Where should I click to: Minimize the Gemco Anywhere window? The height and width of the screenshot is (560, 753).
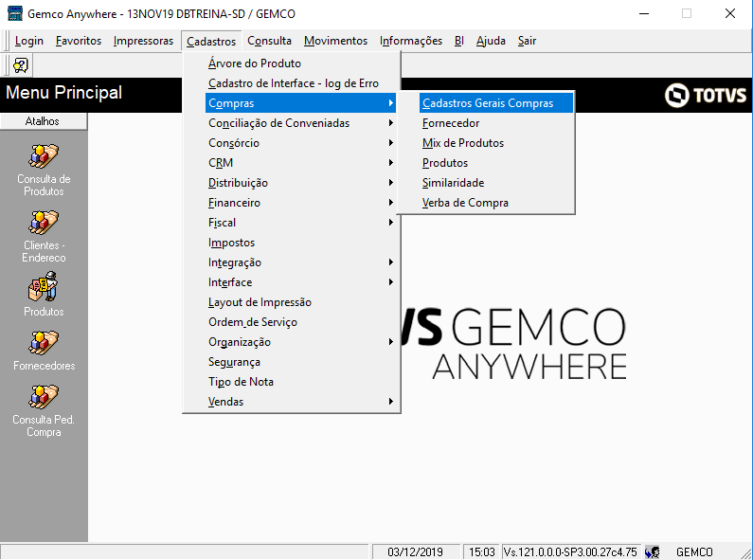click(644, 13)
